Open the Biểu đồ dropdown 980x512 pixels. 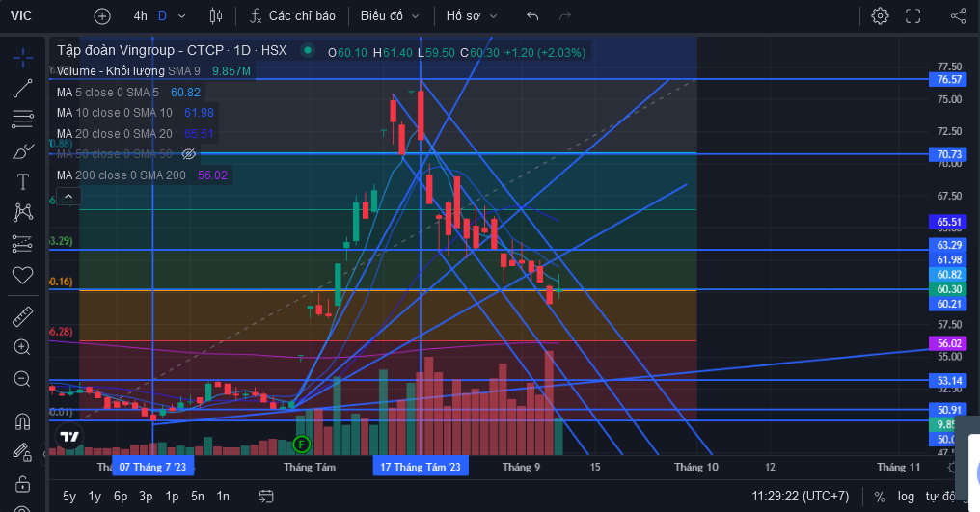(390, 16)
